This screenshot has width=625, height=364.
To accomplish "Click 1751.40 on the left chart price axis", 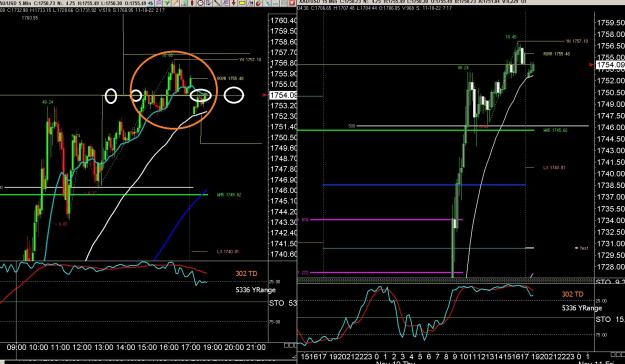I will (x=283, y=127).
